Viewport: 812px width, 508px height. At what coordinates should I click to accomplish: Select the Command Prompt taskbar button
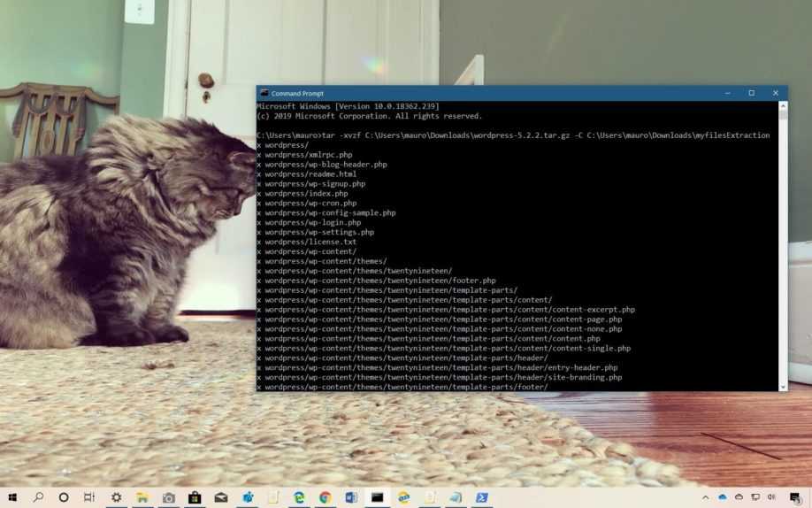click(377, 497)
